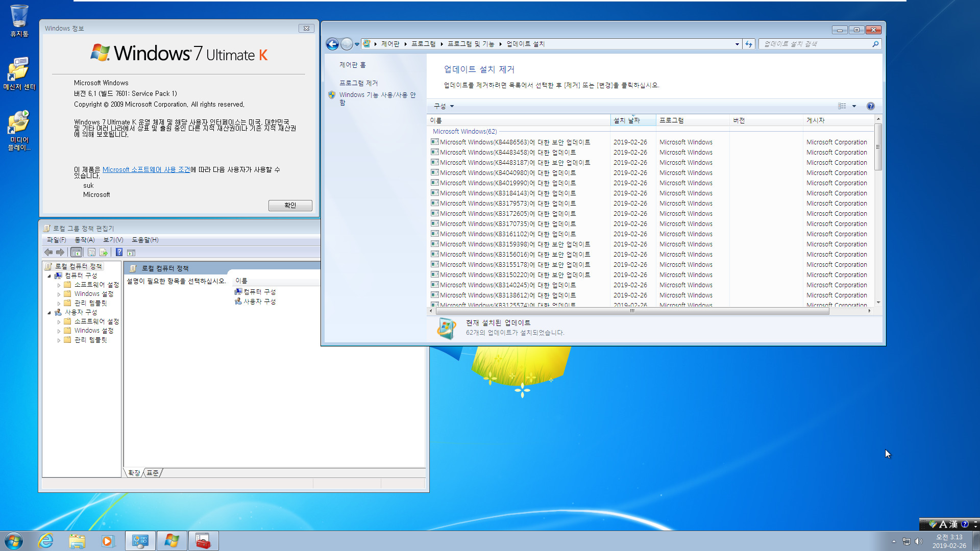The image size is (980, 551).
Task: Open Windows 기능 사용/사용 안 함 link
Action: coord(377,98)
